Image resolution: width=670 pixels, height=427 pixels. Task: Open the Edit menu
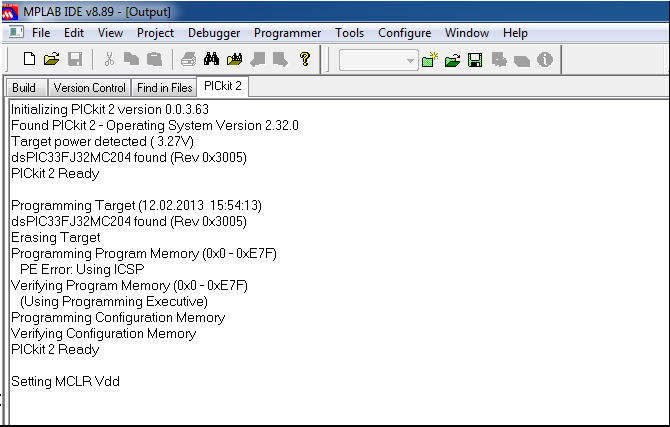[x=74, y=33]
